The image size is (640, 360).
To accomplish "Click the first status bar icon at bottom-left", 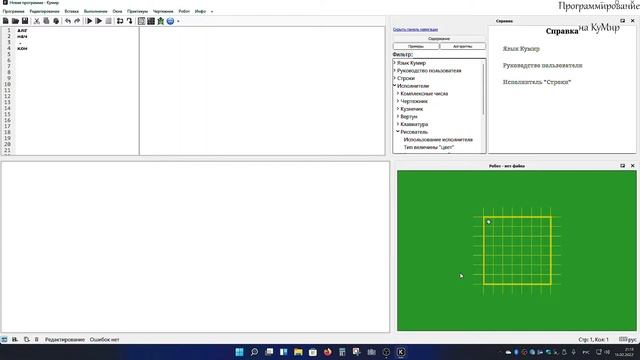I will point(4,339).
